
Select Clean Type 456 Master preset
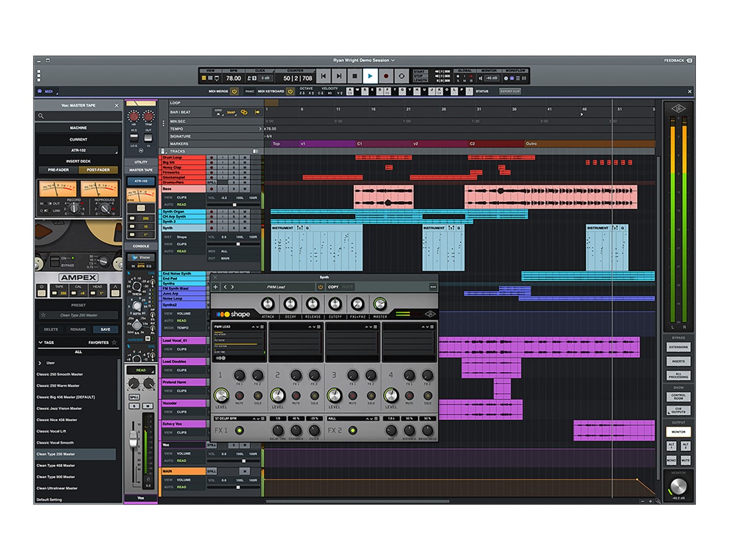(56, 466)
